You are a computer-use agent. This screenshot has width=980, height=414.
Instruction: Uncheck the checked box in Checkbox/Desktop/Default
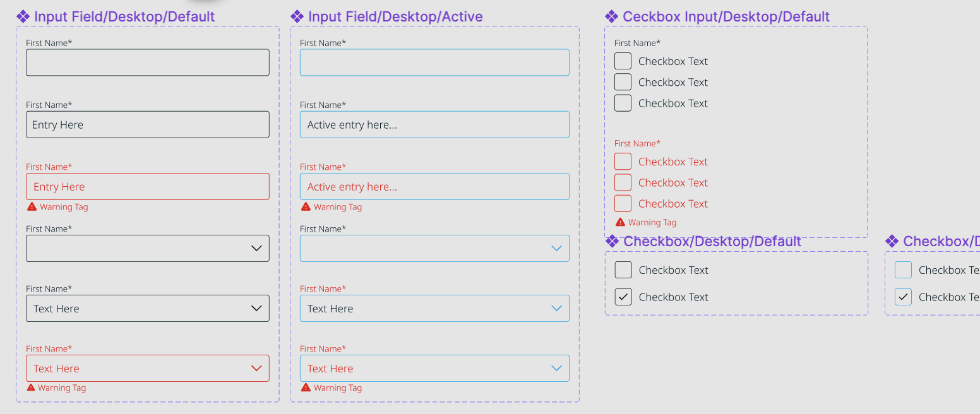[x=623, y=297]
